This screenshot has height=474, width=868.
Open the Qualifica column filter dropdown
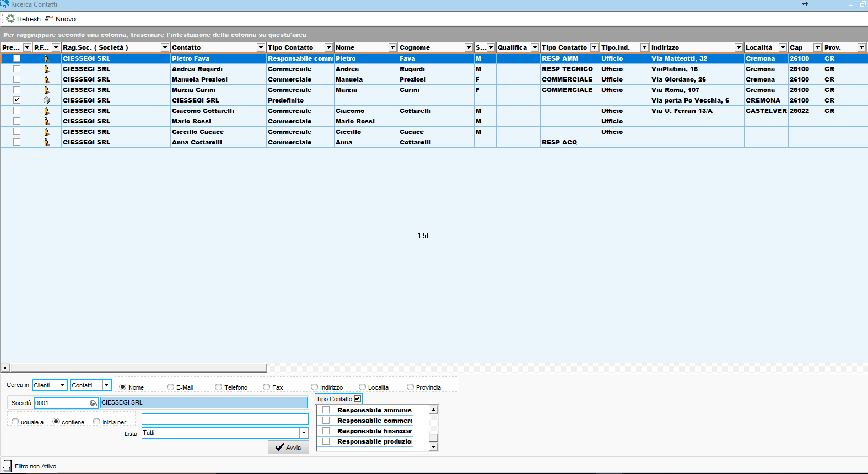coord(535,47)
